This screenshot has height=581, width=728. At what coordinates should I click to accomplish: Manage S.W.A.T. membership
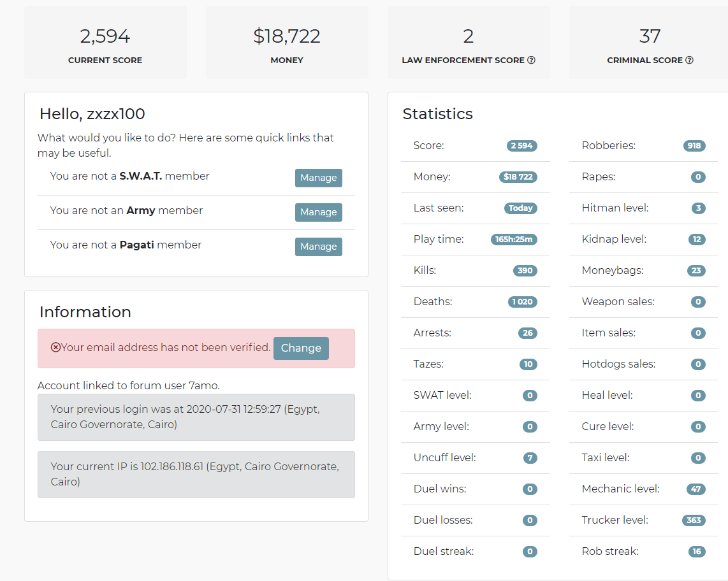click(319, 178)
